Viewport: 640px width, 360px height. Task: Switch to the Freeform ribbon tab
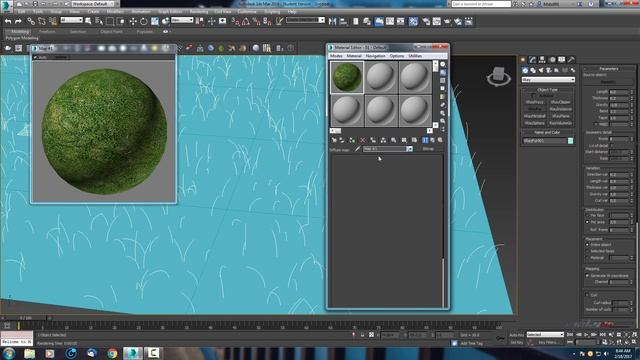[47, 31]
